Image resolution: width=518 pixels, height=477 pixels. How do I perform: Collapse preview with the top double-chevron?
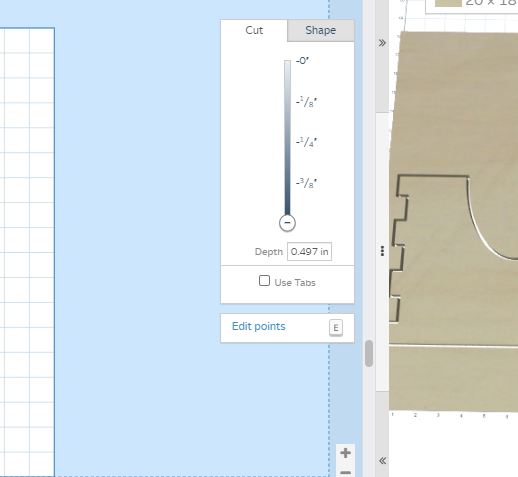(x=382, y=43)
